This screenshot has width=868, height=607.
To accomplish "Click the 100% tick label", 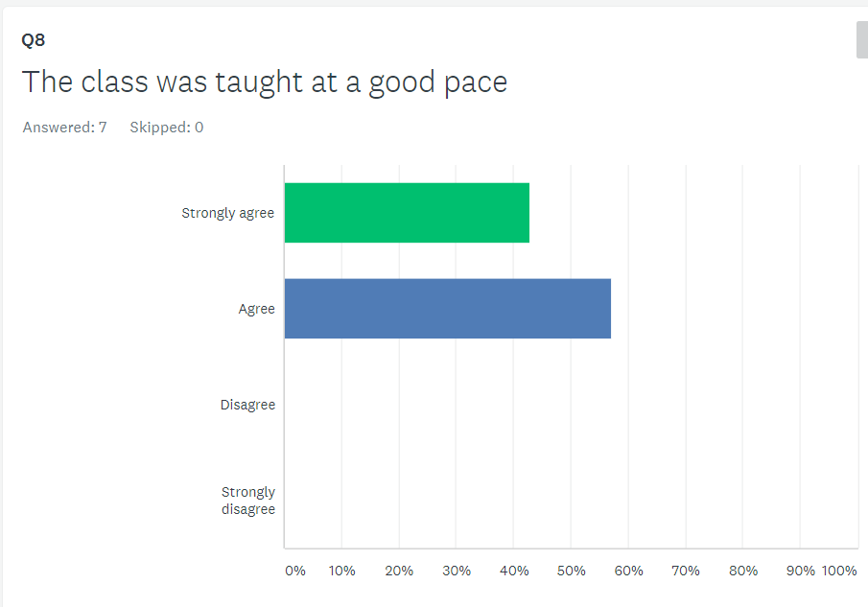I will tap(839, 571).
